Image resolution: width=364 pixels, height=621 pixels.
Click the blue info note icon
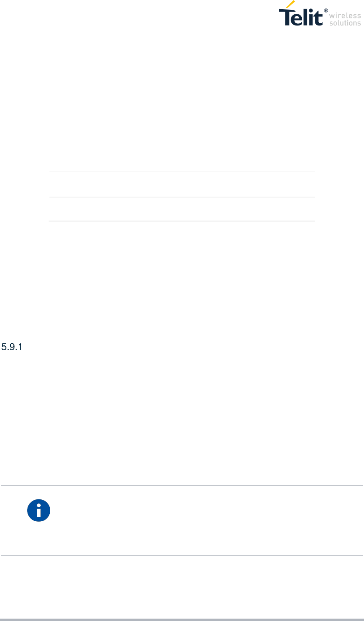click(39, 510)
